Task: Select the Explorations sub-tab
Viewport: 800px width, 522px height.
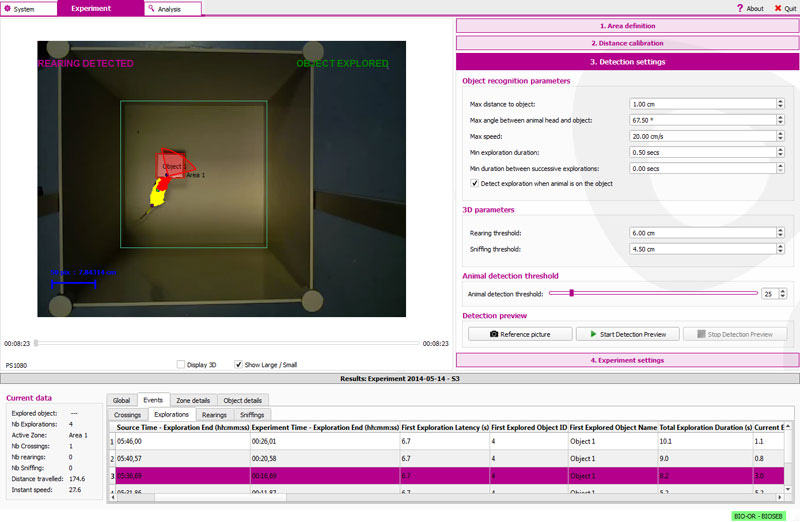Action: click(x=171, y=414)
